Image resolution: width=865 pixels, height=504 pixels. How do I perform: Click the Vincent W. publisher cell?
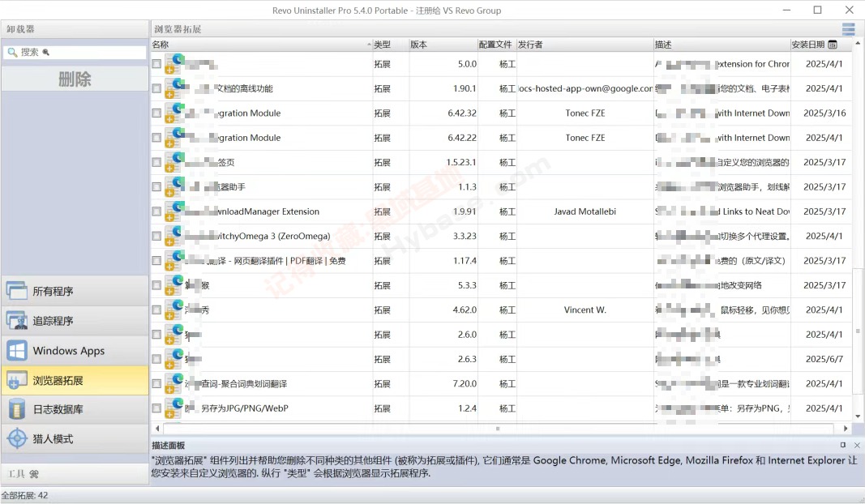coord(585,310)
